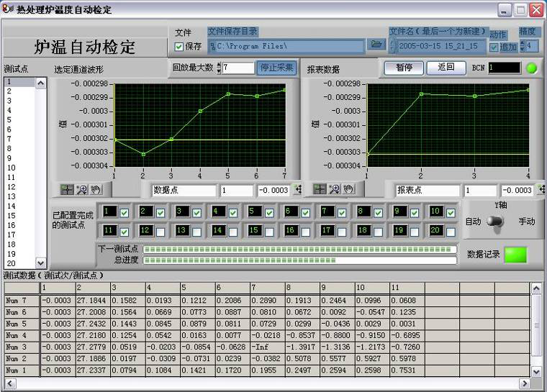Click column header 11 in data table
This screenshot has width=547, height=392.
coord(407,288)
